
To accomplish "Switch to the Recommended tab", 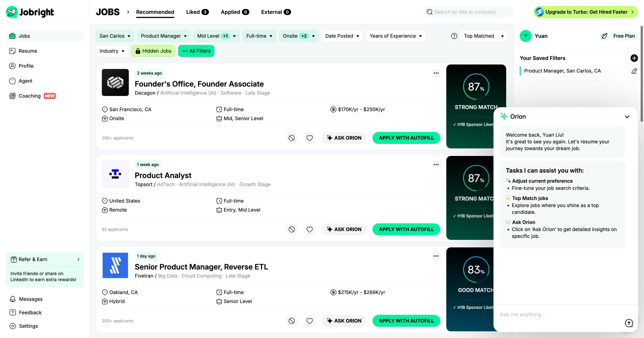I will (x=155, y=12).
